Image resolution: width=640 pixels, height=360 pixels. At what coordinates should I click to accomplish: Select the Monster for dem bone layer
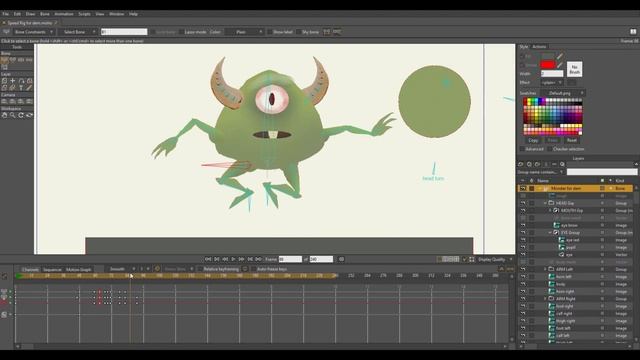pos(576,188)
